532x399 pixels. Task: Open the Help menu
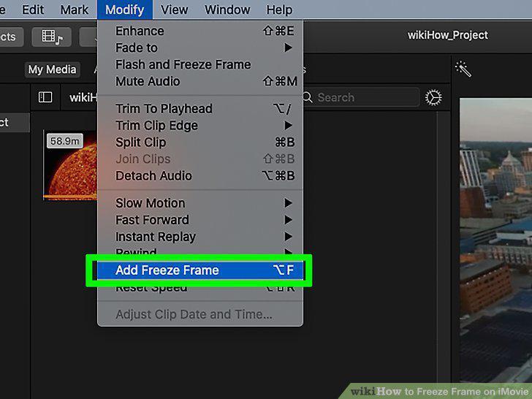tap(279, 9)
